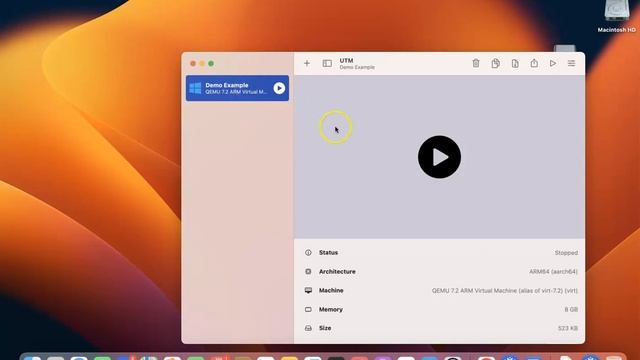Click the 523 KB size value

pyautogui.click(x=568, y=328)
